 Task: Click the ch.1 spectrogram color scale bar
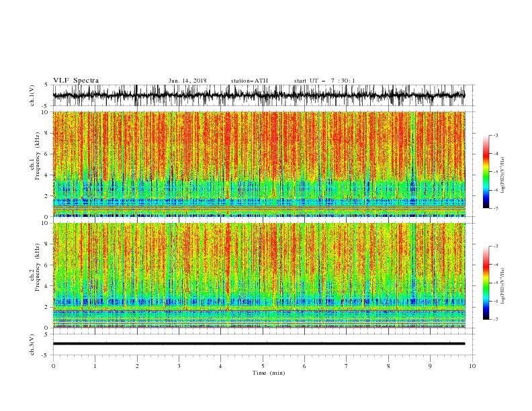point(486,172)
